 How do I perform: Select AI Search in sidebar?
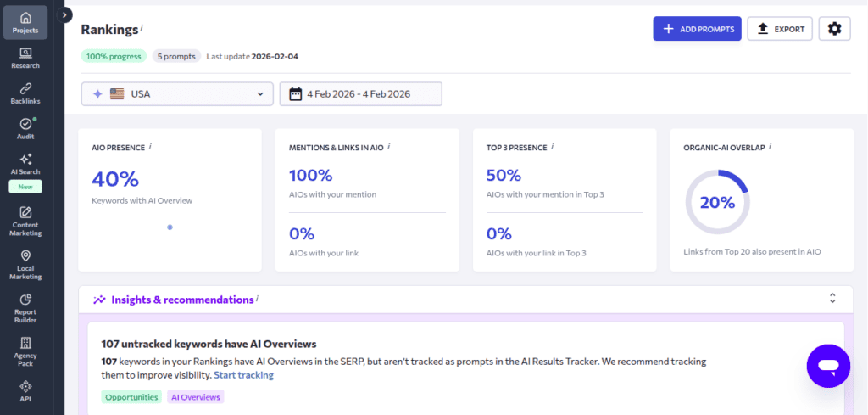(25, 164)
